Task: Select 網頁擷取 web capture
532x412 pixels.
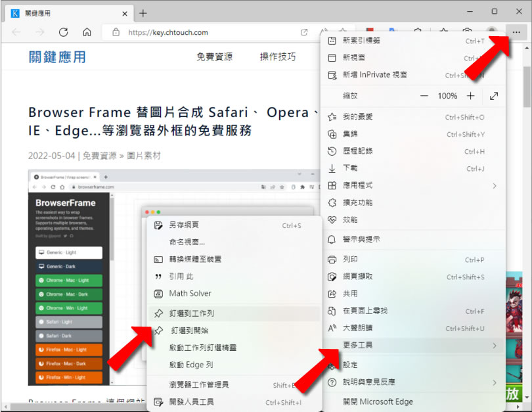Action: 412,277
